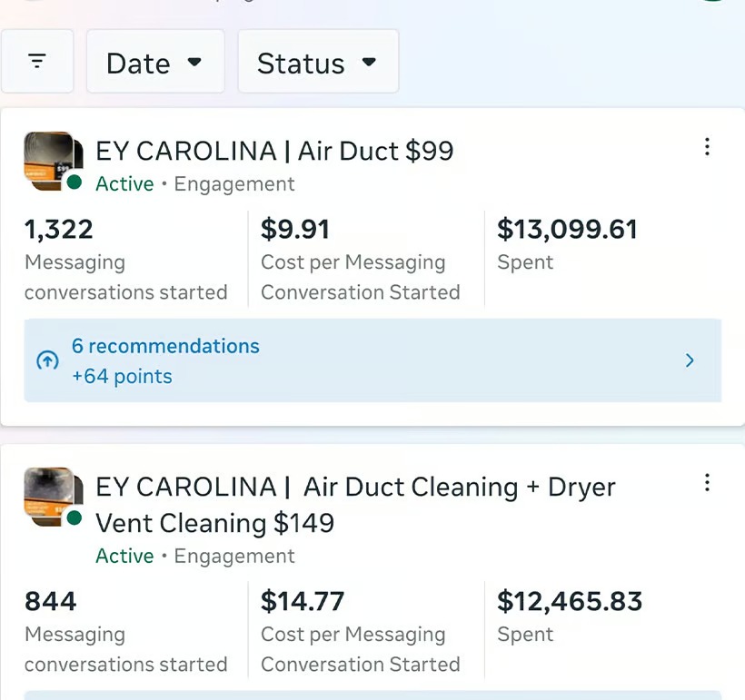Click the Air Duct $99 campaign thumbnail
Image resolution: width=745 pixels, height=700 pixels.
(47, 160)
